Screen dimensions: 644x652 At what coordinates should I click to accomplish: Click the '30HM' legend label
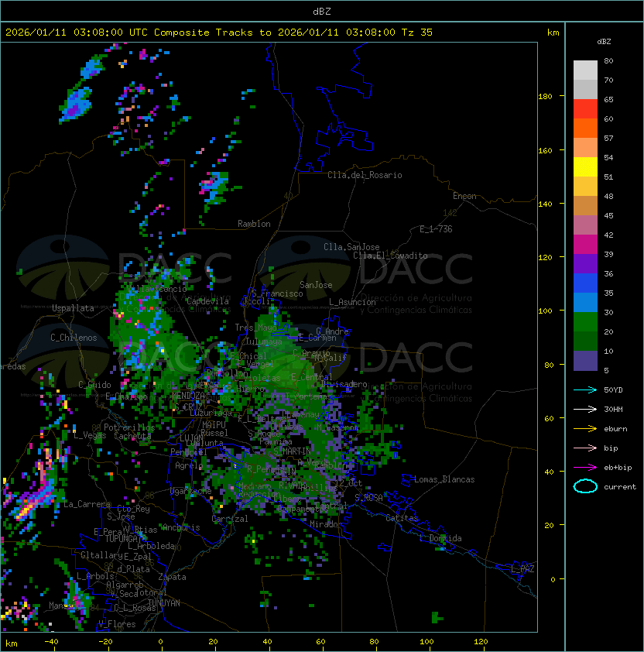613,409
